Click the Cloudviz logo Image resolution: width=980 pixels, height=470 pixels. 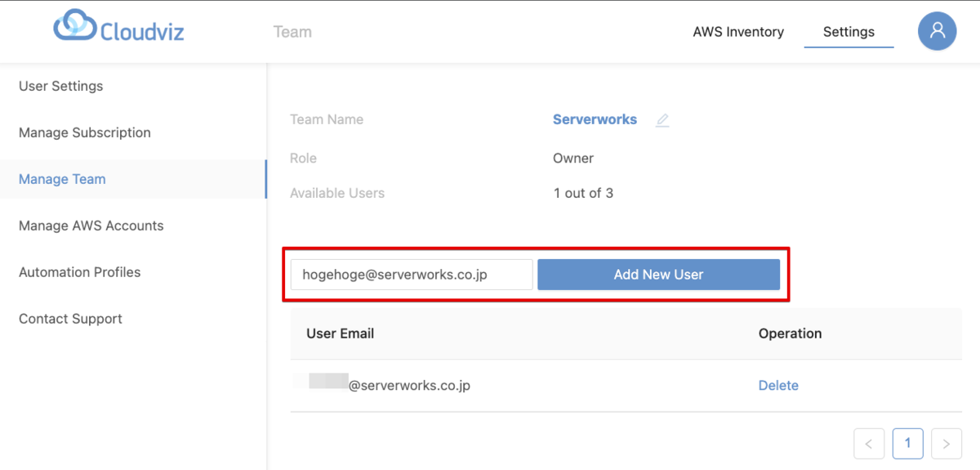pyautogui.click(x=119, y=27)
